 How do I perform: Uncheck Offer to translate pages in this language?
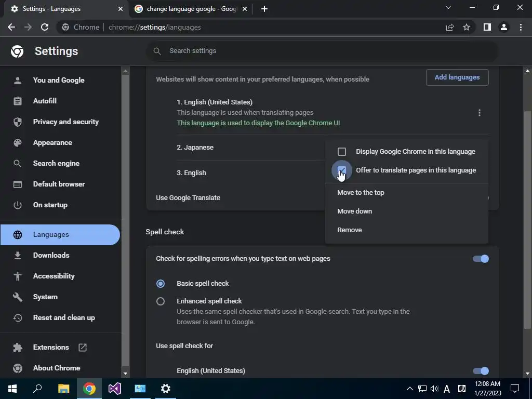tap(342, 170)
